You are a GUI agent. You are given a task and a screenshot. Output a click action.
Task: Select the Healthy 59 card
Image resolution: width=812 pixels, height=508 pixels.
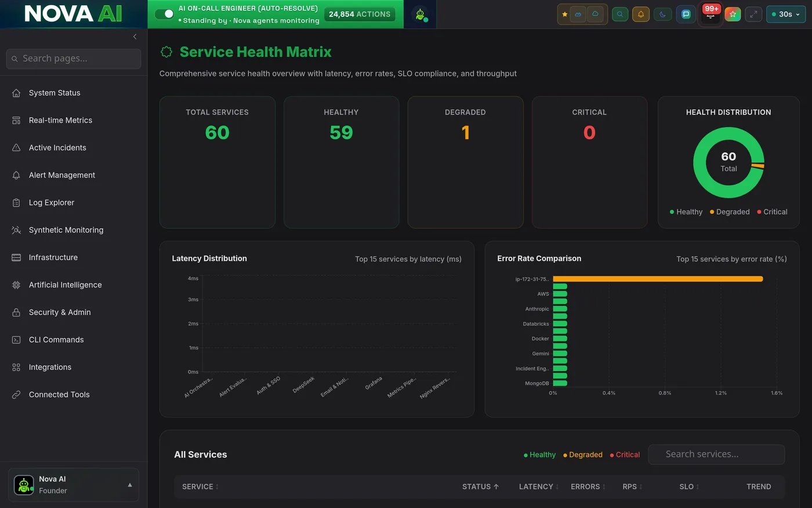click(341, 162)
